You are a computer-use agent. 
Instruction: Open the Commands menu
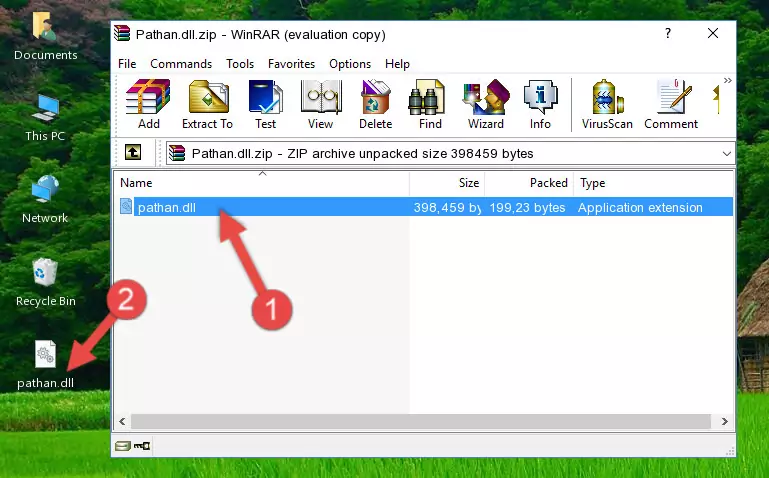(x=181, y=64)
